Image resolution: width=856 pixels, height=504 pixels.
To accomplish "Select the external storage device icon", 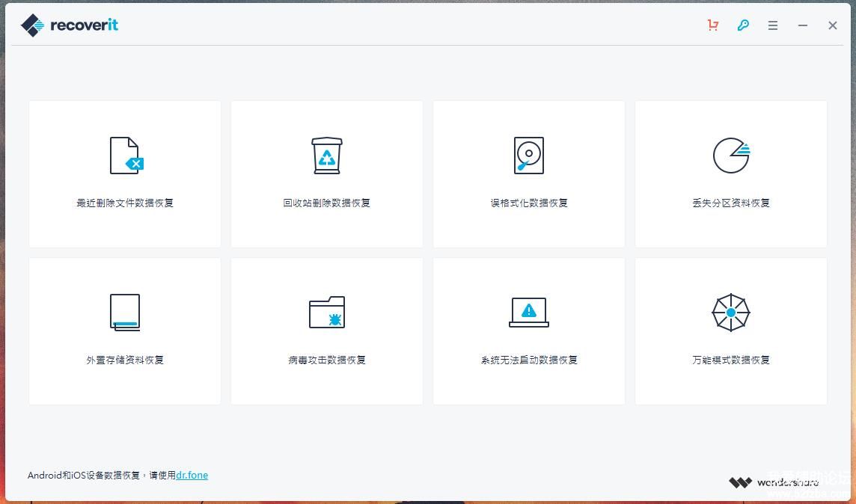I will 125,313.
